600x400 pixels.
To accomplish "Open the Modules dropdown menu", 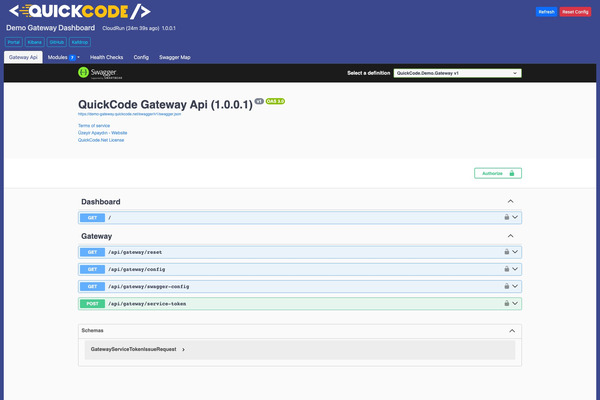I will [64, 57].
